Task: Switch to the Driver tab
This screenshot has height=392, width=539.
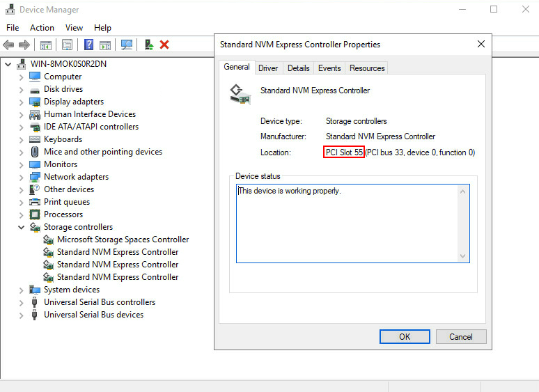Action: coord(268,68)
